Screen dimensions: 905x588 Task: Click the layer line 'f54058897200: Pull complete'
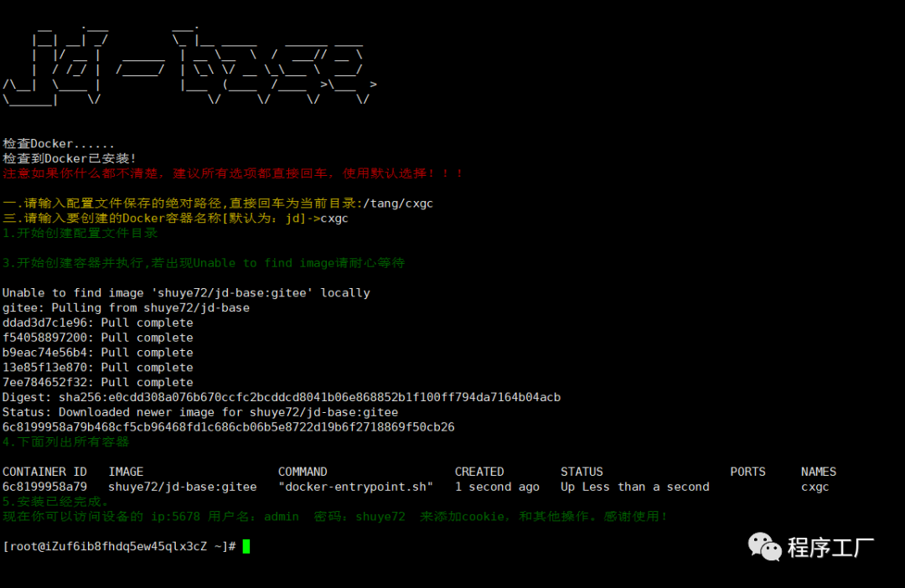click(97, 338)
